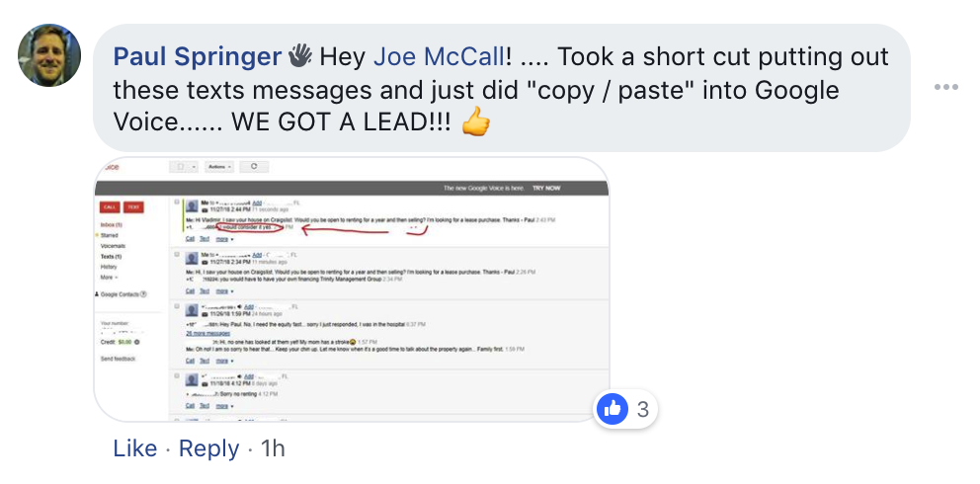Open the Actions dropdown

pos(219,167)
